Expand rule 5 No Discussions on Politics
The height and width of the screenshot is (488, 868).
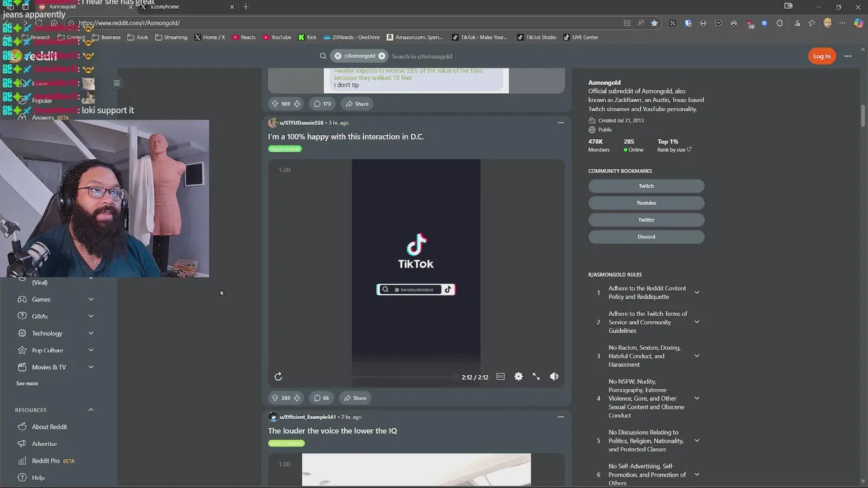pos(696,441)
